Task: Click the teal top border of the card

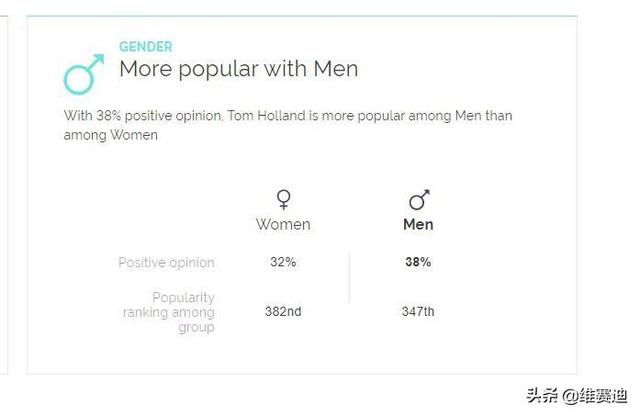Action: [302, 16]
